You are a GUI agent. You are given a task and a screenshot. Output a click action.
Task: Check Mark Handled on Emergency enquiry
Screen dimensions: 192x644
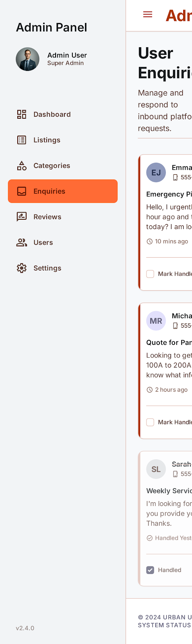click(150, 274)
